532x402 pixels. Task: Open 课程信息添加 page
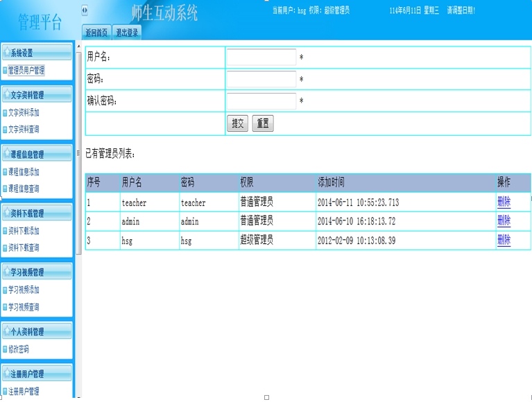coord(24,172)
